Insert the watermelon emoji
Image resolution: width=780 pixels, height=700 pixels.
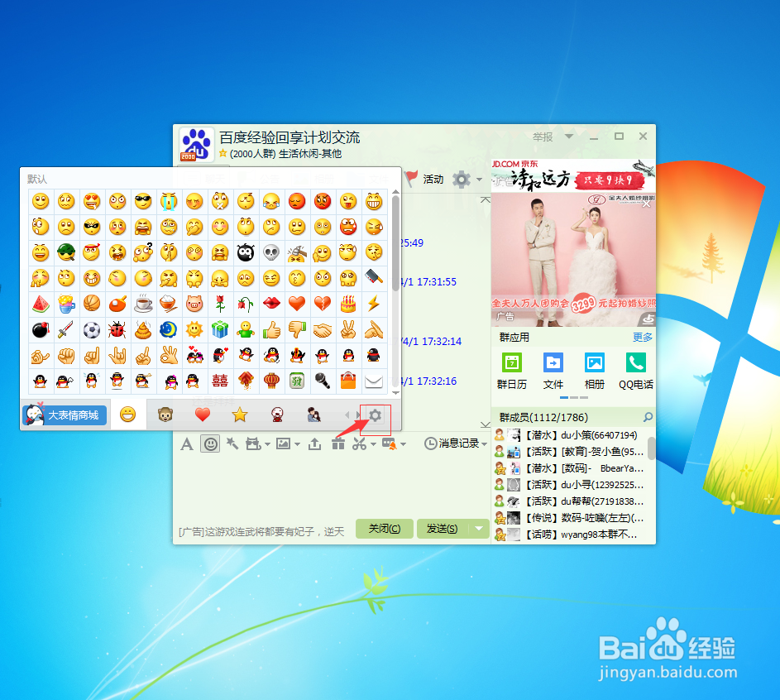click(41, 304)
